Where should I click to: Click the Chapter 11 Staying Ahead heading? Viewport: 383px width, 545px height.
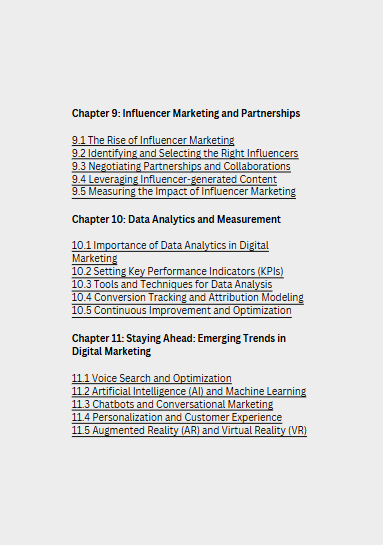point(179,345)
